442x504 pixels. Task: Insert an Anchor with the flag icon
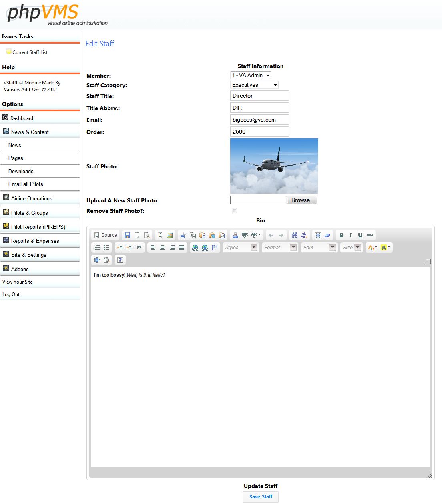pos(215,248)
